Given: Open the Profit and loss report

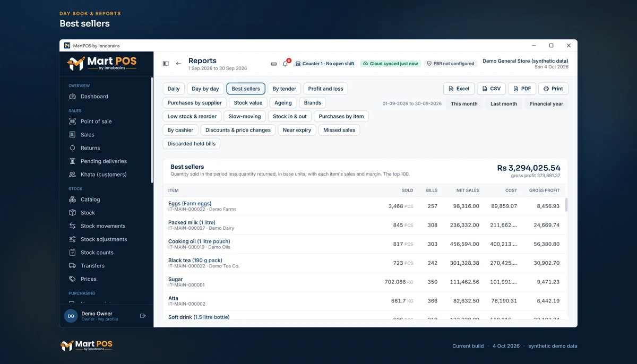Looking at the screenshot, I should [325, 89].
